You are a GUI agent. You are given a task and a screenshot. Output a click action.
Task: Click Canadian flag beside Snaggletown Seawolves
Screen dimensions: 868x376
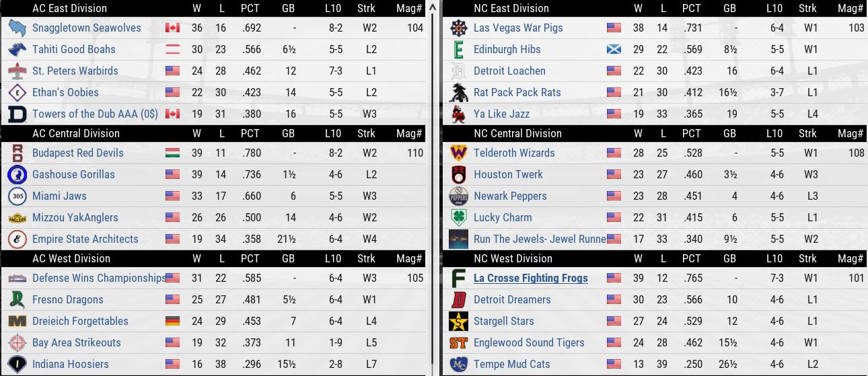click(x=172, y=28)
